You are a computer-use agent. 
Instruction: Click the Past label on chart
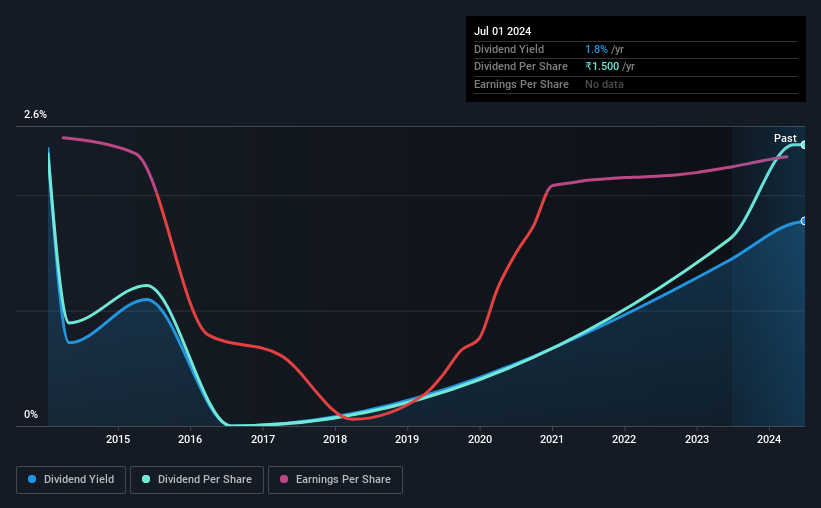click(785, 138)
